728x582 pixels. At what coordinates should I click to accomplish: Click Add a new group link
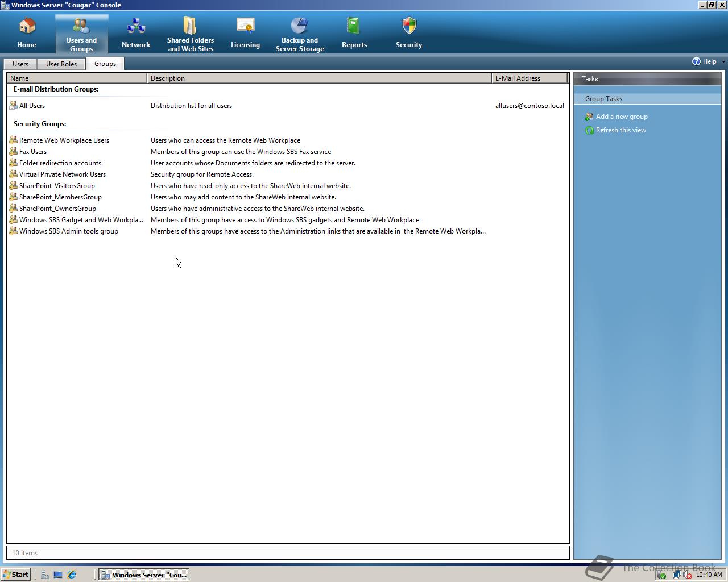(x=622, y=117)
